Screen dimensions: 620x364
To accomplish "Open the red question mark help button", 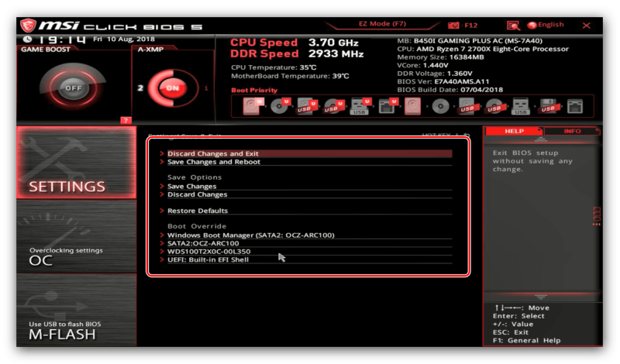I will pyautogui.click(x=126, y=121).
